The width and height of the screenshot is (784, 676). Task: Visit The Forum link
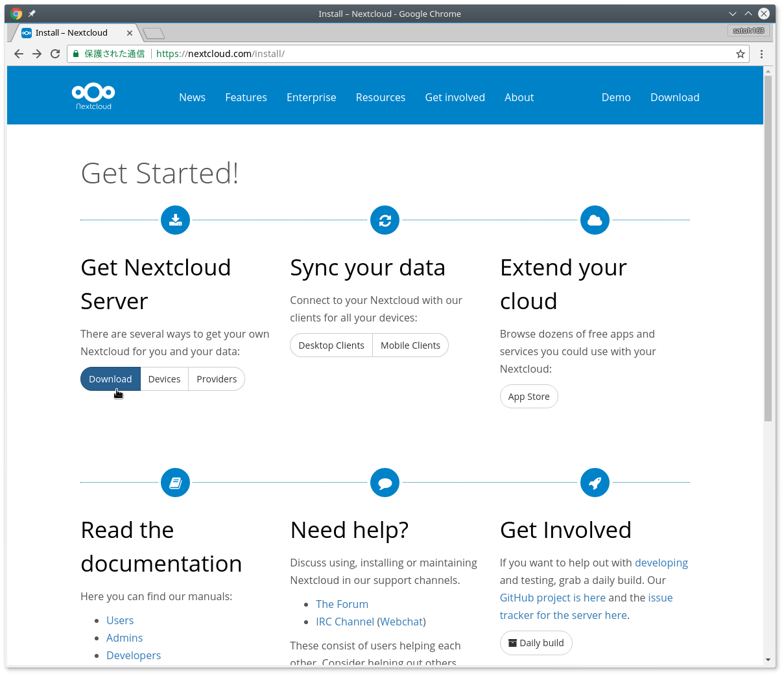[342, 604]
